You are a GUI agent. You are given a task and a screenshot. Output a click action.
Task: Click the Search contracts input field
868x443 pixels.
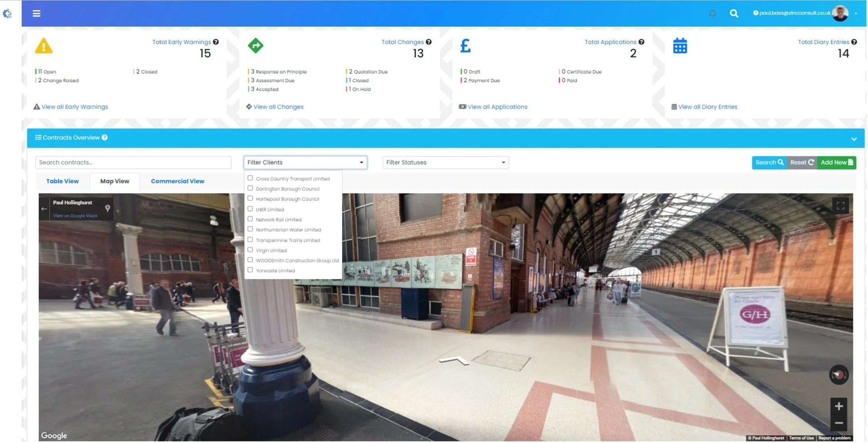coord(133,162)
